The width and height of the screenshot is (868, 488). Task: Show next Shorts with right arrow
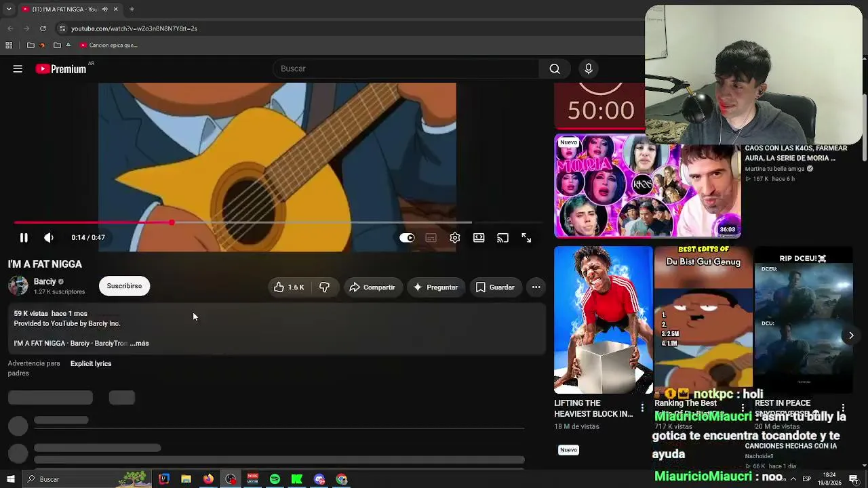click(x=851, y=335)
